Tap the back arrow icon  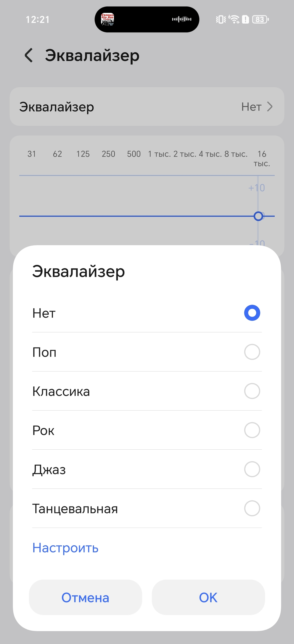coord(29,55)
